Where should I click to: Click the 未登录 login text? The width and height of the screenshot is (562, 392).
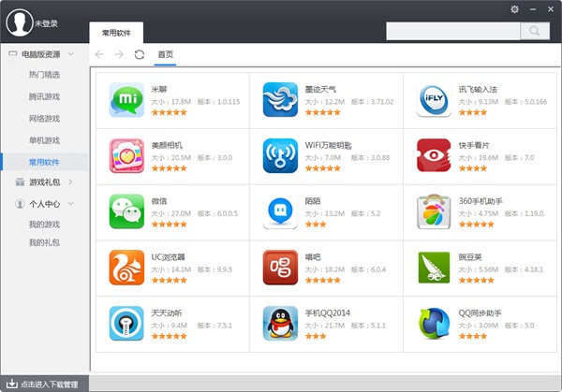click(x=46, y=23)
